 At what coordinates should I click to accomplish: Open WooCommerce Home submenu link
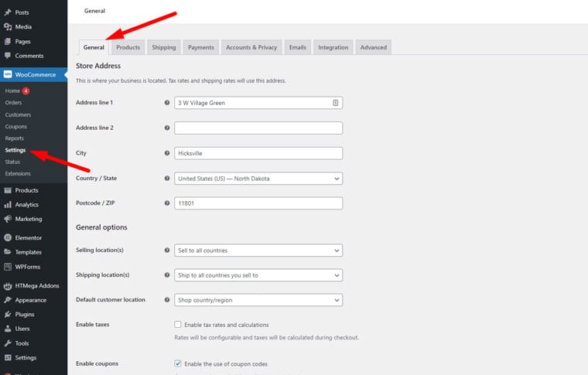click(12, 90)
